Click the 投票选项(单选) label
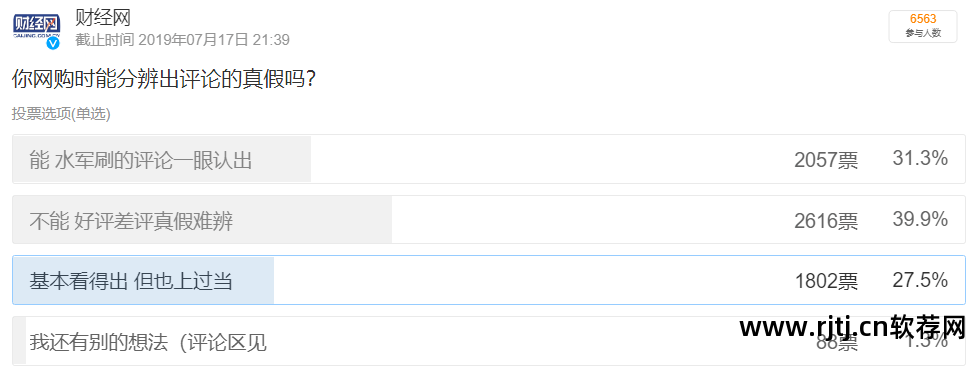 [x=61, y=114]
